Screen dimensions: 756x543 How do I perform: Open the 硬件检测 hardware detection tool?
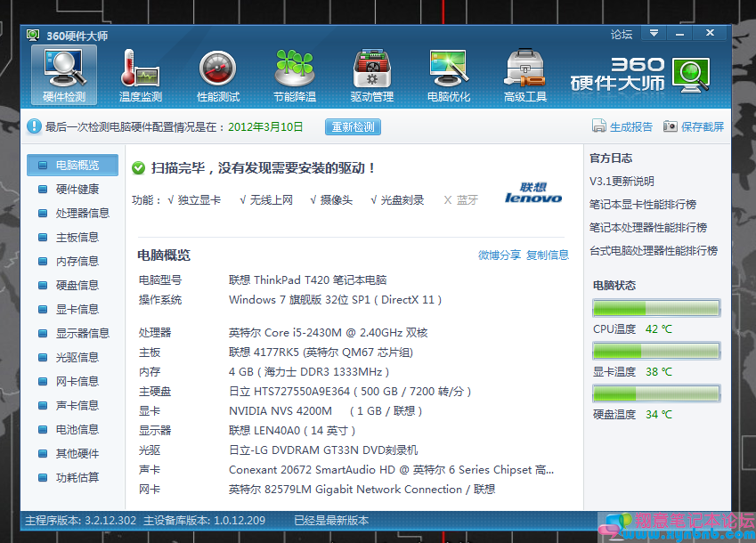click(x=64, y=75)
